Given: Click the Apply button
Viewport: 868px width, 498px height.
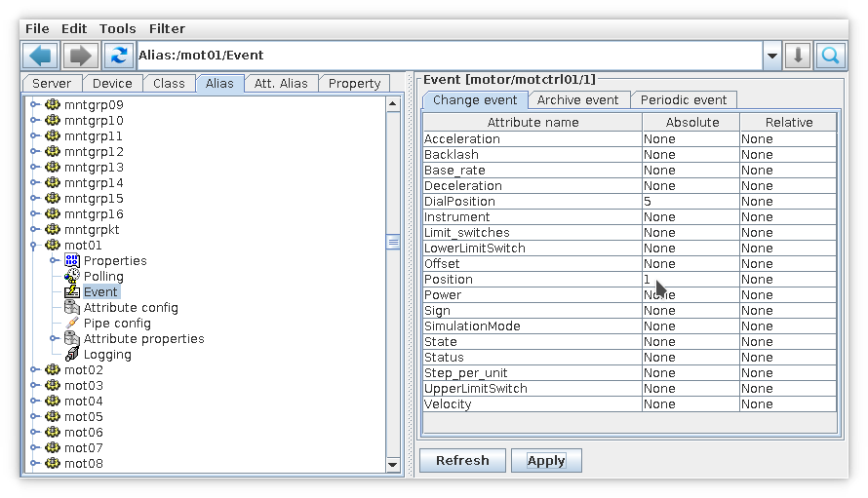Looking at the screenshot, I should tap(546, 460).
